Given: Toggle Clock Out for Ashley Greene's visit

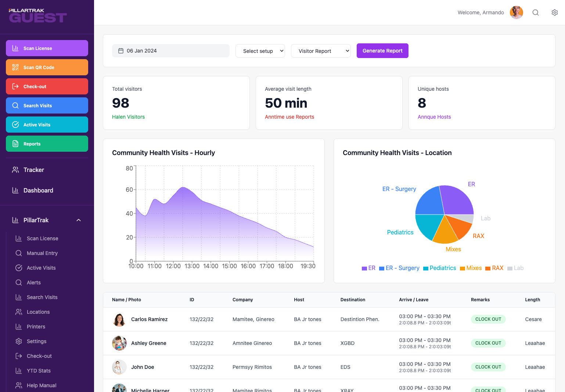Looking at the screenshot, I should pos(488,343).
